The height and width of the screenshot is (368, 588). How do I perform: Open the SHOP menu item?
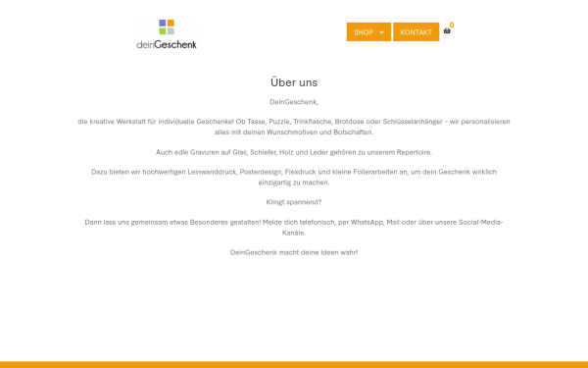tap(368, 32)
